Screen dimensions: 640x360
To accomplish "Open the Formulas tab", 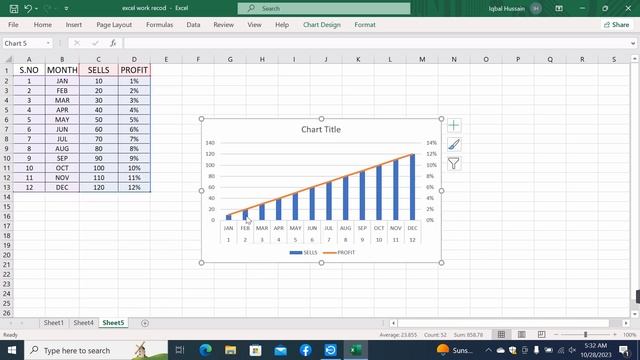I will 159,25.
